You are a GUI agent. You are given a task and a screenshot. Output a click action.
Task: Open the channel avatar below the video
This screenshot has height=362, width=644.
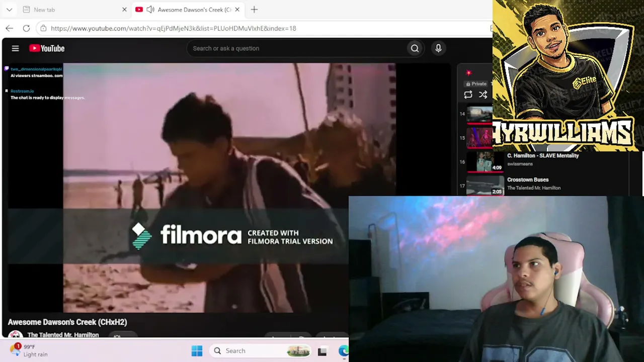15,334
